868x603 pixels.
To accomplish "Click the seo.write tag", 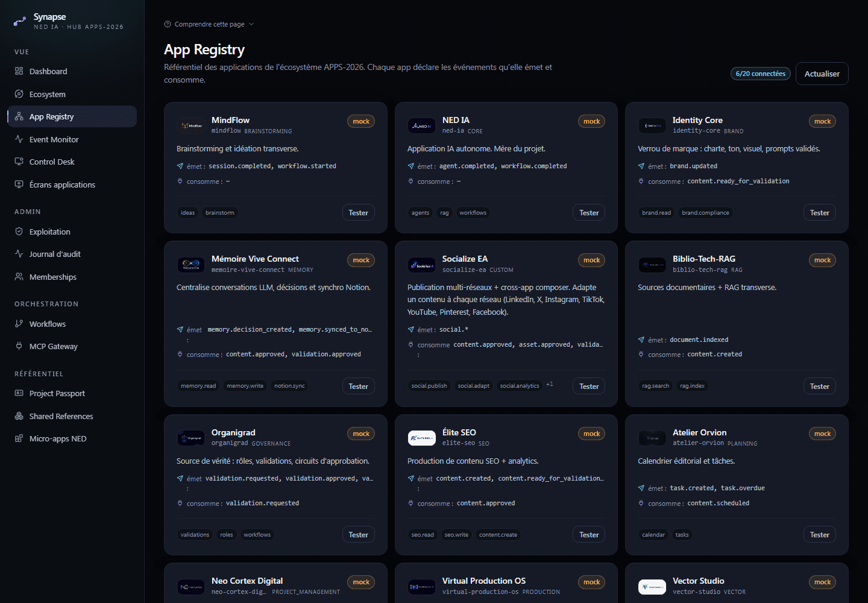I will tap(456, 535).
